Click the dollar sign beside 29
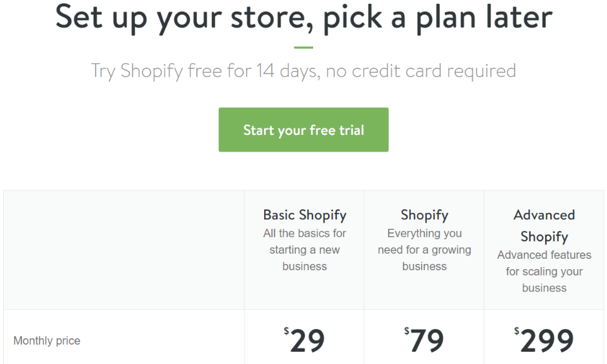Screen dimensions: 607x364 coord(286,330)
